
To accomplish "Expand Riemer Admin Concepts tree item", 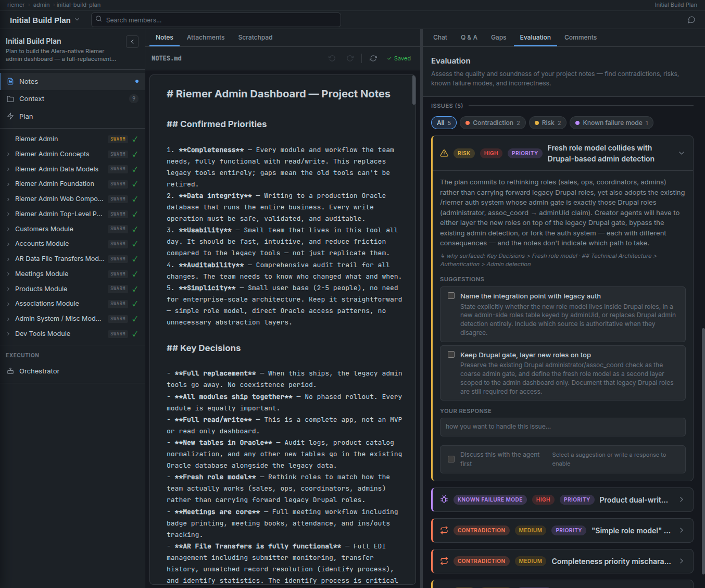I will click(8, 154).
